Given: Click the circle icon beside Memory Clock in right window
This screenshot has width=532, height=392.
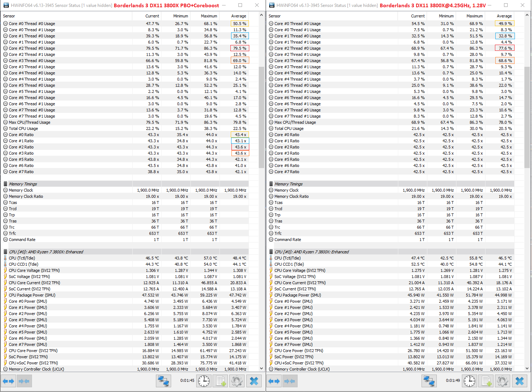Looking at the screenshot, I should coord(271,190).
